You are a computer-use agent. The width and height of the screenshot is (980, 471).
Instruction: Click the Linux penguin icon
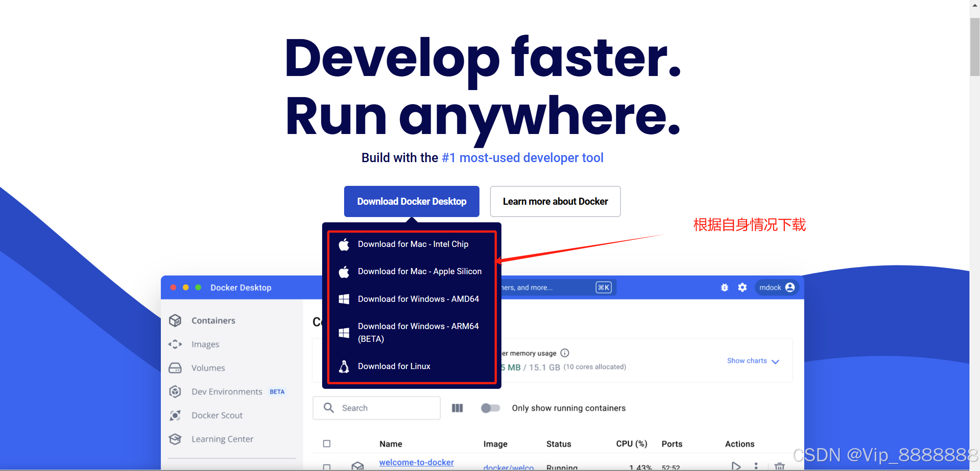344,366
